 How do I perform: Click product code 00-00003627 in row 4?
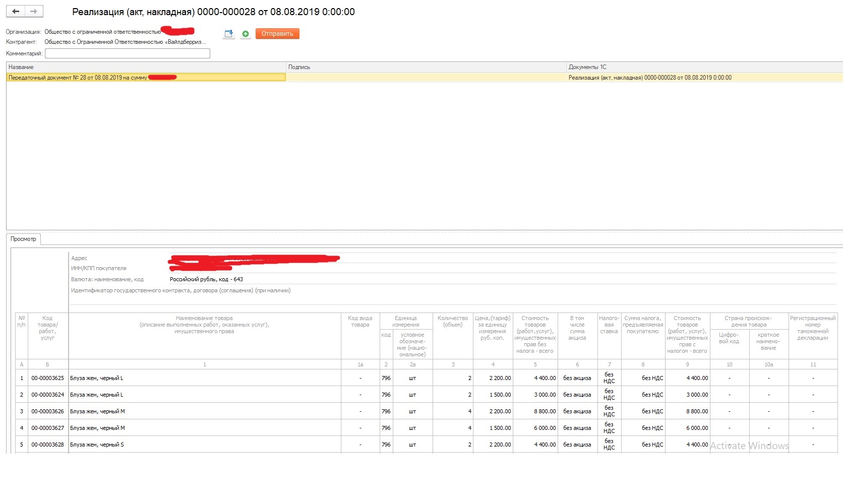pyautogui.click(x=47, y=428)
